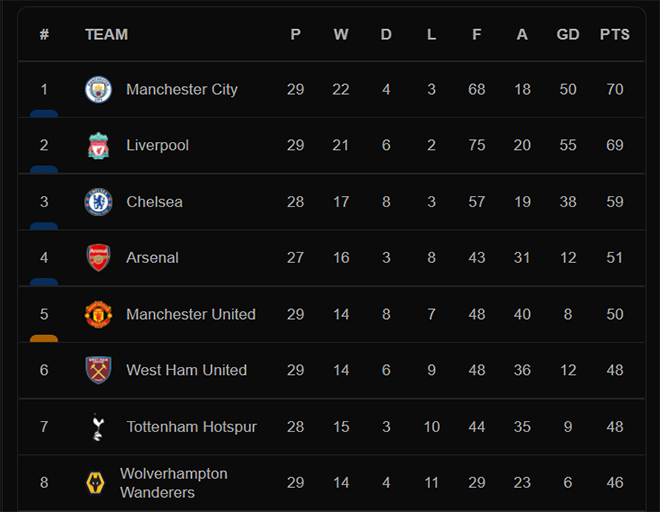Click the West Ham United crest
Screen dimensions: 660x512
click(x=98, y=370)
